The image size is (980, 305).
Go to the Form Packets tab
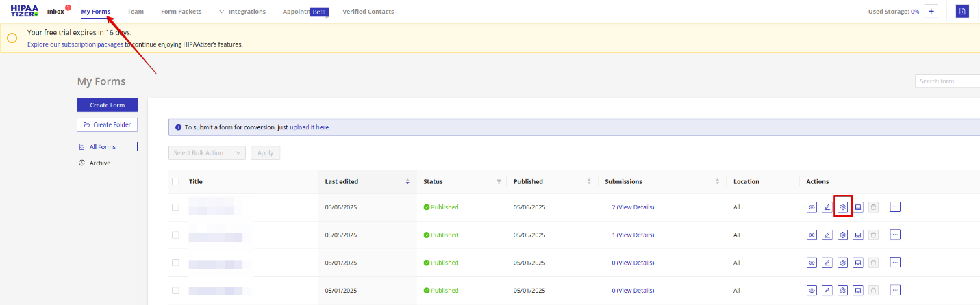(x=181, y=12)
